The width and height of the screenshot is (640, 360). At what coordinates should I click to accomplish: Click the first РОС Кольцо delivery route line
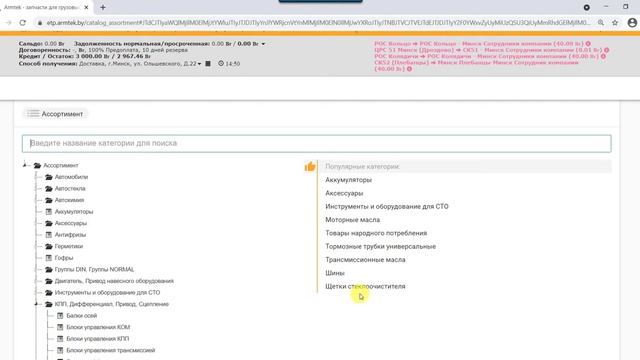tap(479, 43)
